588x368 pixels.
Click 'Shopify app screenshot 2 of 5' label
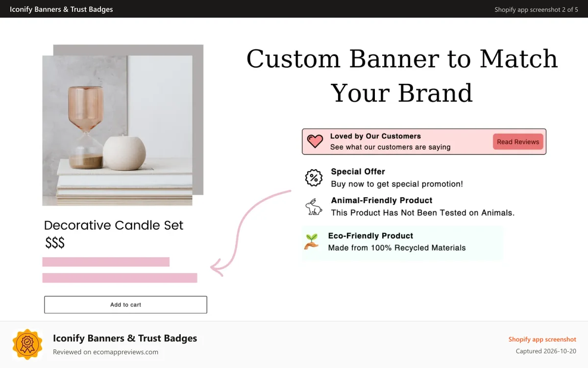pos(536,9)
